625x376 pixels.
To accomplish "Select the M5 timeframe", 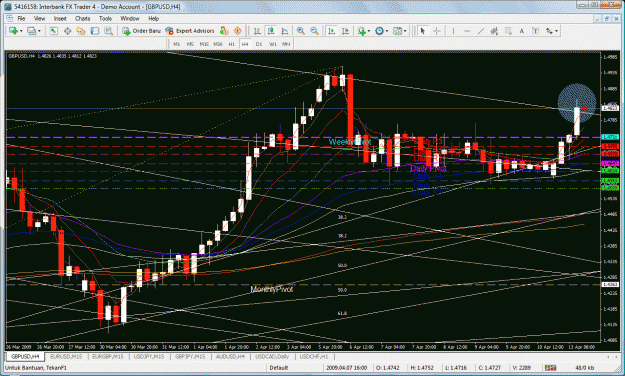I will pyautogui.click(x=190, y=44).
